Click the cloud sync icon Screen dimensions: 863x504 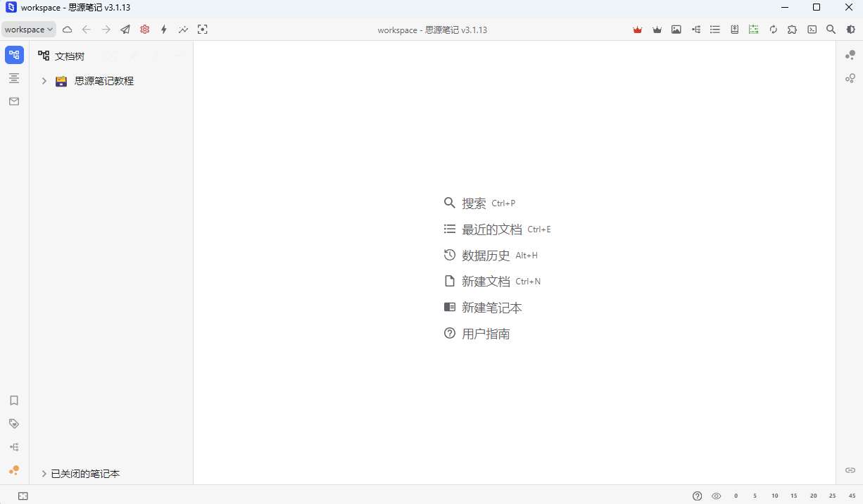coord(68,30)
